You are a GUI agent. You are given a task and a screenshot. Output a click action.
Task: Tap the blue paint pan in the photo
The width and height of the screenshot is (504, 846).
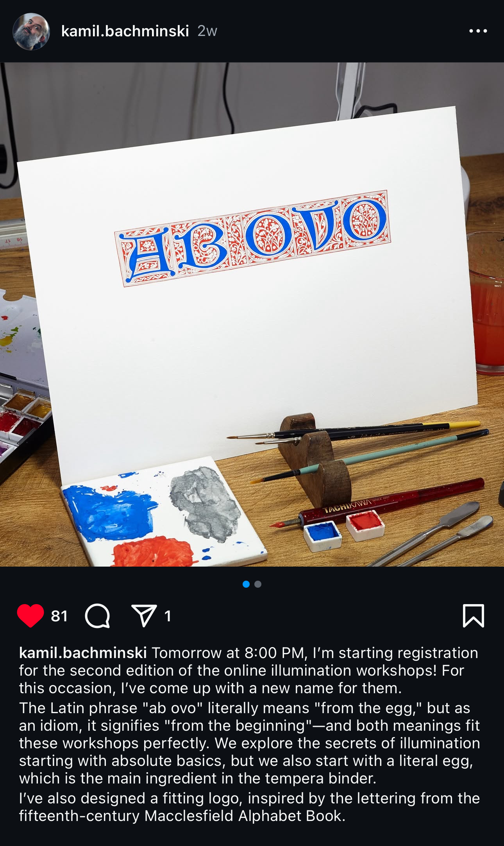click(x=323, y=535)
